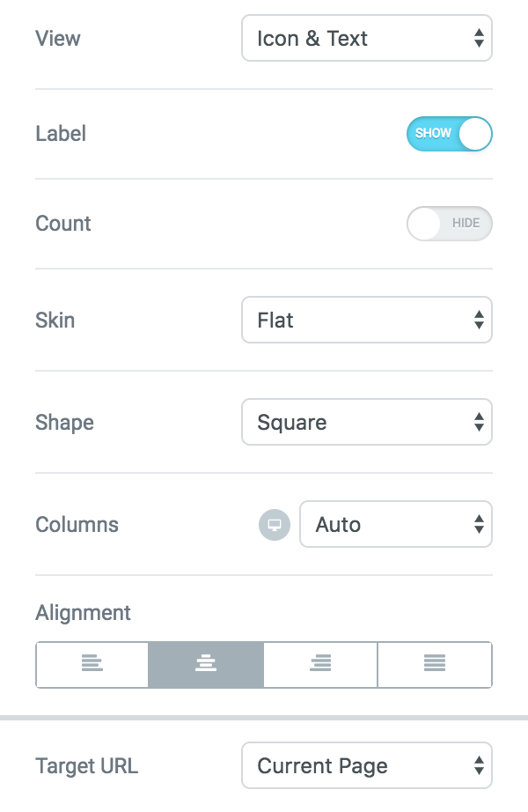Select right alignment icon
The image size is (528, 812).
point(320,664)
